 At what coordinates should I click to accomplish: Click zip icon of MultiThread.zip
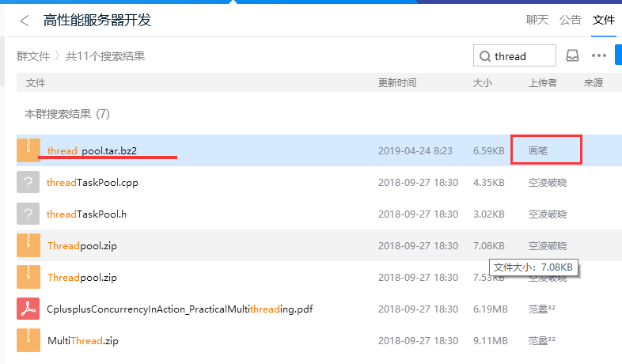click(28, 340)
